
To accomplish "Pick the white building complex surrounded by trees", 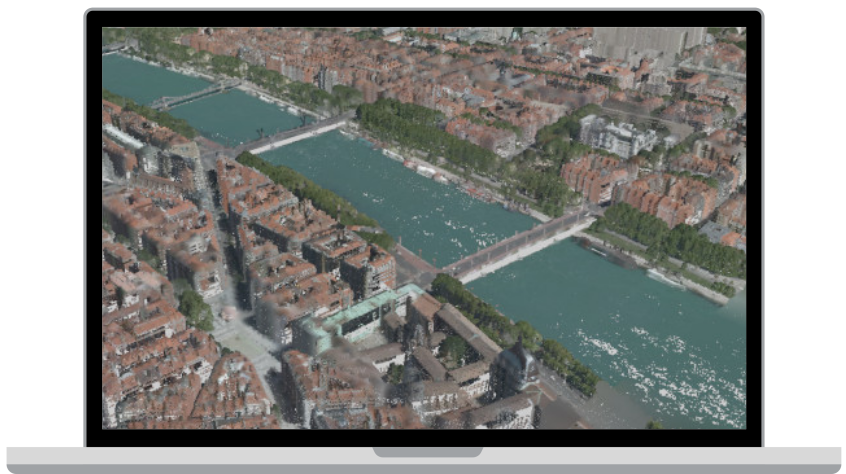I will click(617, 135).
